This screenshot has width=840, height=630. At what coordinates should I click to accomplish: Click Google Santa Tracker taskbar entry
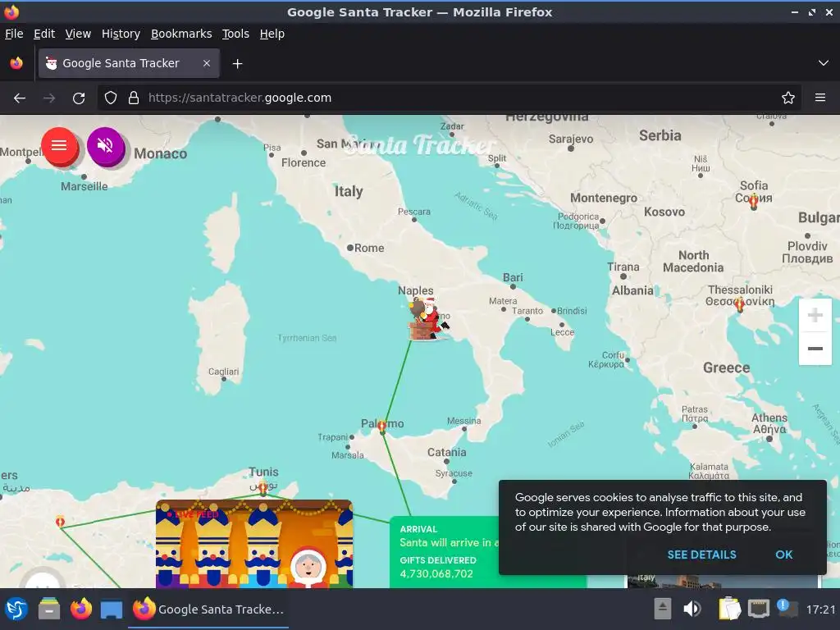(x=208, y=609)
